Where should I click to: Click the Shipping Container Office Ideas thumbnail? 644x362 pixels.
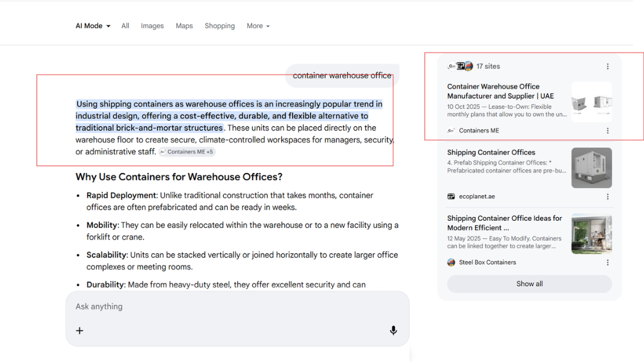click(592, 234)
